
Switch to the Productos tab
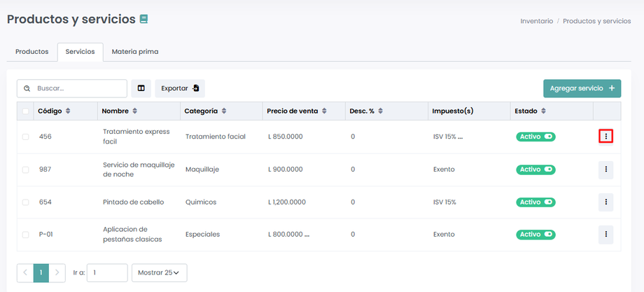click(32, 52)
